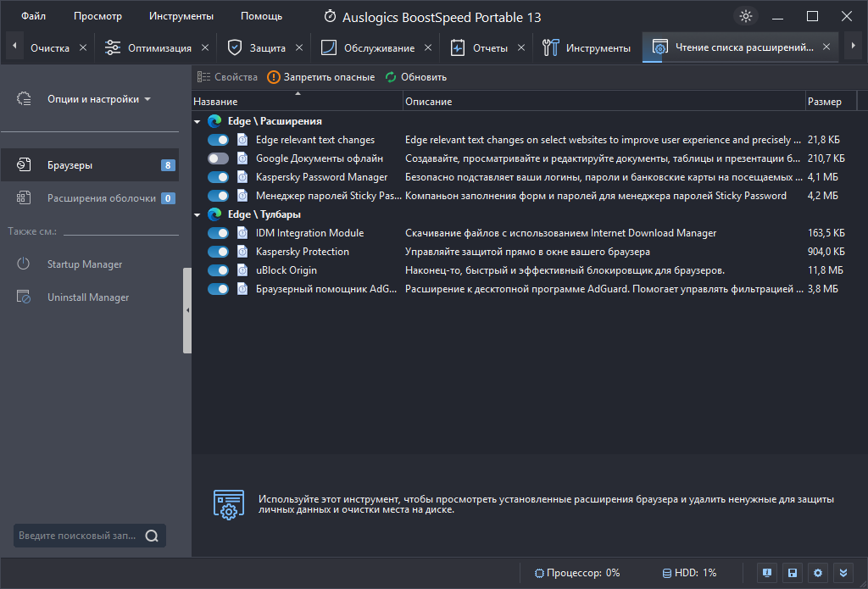Collapse the Edge \ Расширения group

(197, 121)
